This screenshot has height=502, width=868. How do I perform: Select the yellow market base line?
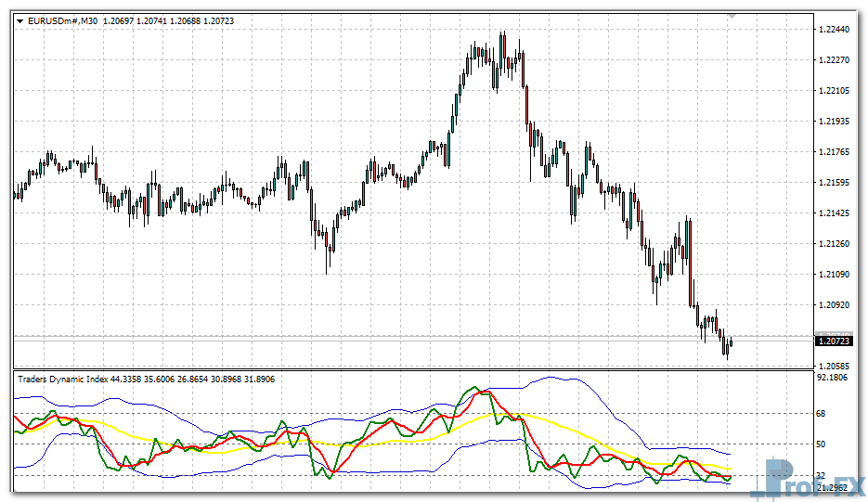[x=576, y=436]
